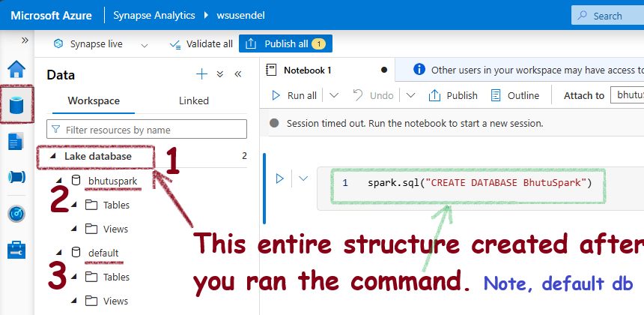Screen dimensions: 644x315
Task: Click the Views folder icon under bhutuspark
Action: (91, 228)
